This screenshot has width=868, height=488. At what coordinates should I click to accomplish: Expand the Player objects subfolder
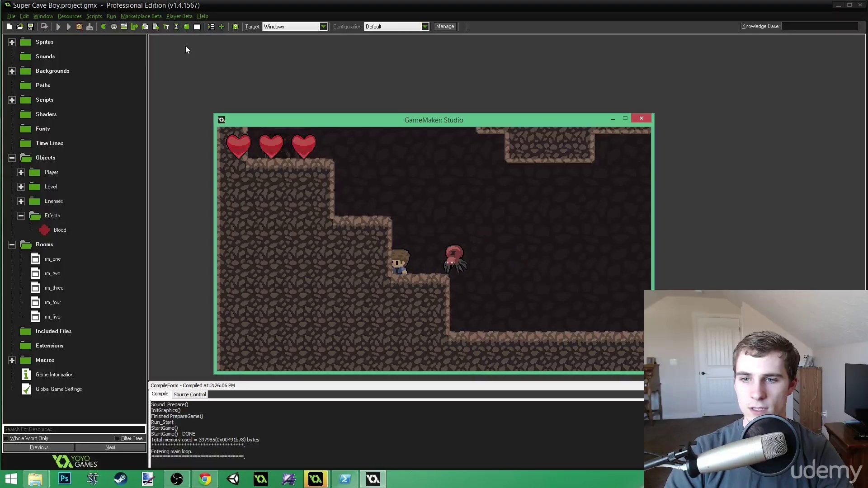(21, 172)
